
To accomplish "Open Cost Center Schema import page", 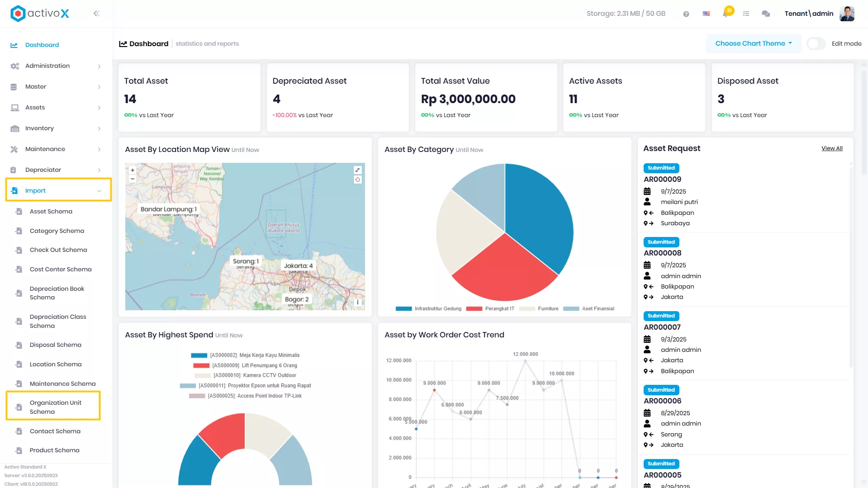I will [x=61, y=270].
